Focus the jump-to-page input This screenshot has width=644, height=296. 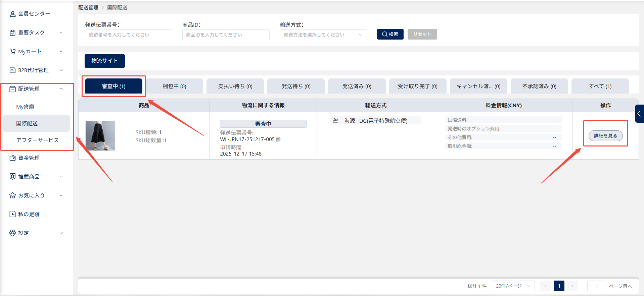(597, 286)
